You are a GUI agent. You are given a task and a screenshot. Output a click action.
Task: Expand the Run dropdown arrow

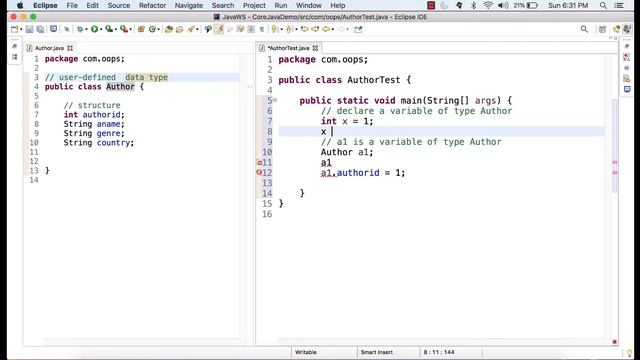tap(101, 29)
